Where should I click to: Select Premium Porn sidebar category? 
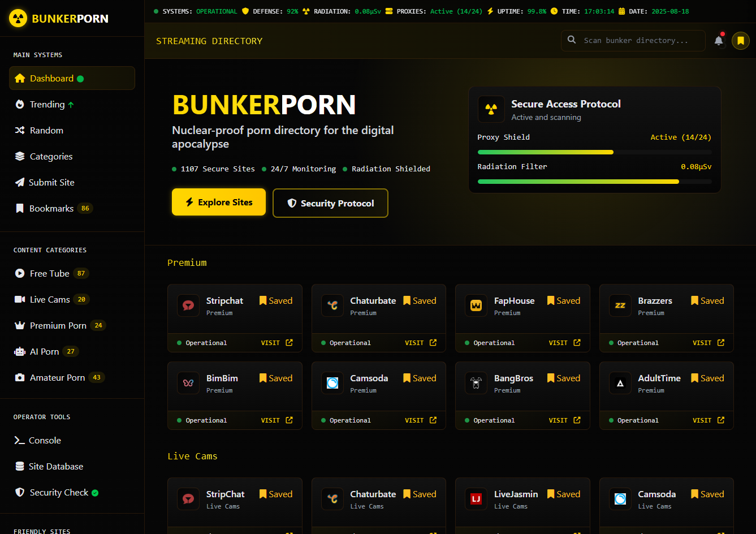click(x=72, y=325)
